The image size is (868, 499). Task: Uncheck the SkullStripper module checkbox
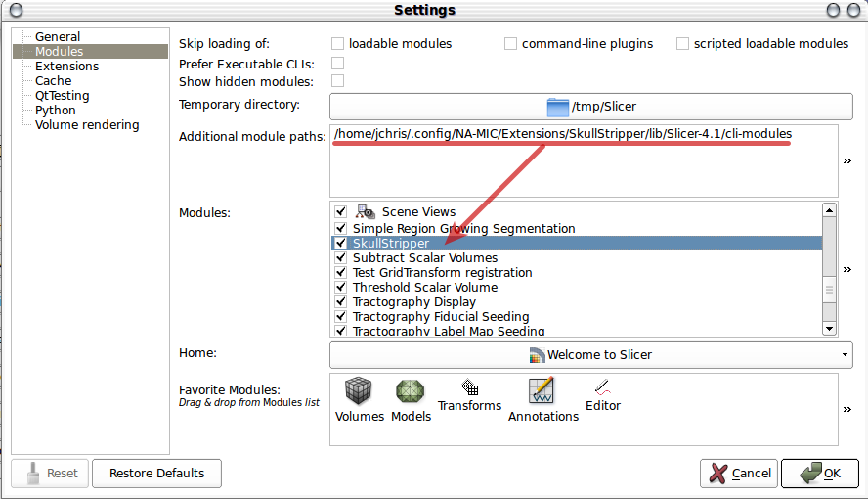[340, 243]
